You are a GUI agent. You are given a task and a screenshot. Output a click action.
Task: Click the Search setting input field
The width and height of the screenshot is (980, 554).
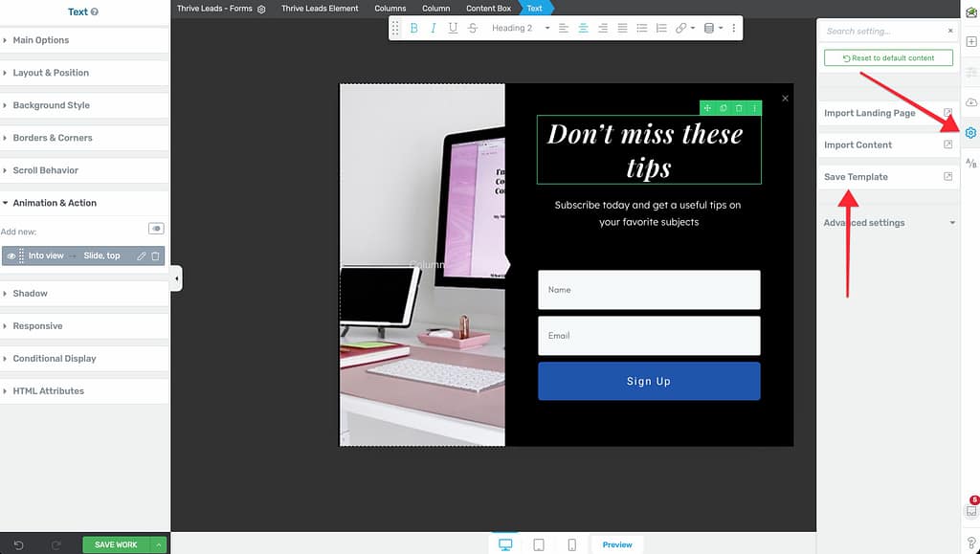tap(882, 32)
